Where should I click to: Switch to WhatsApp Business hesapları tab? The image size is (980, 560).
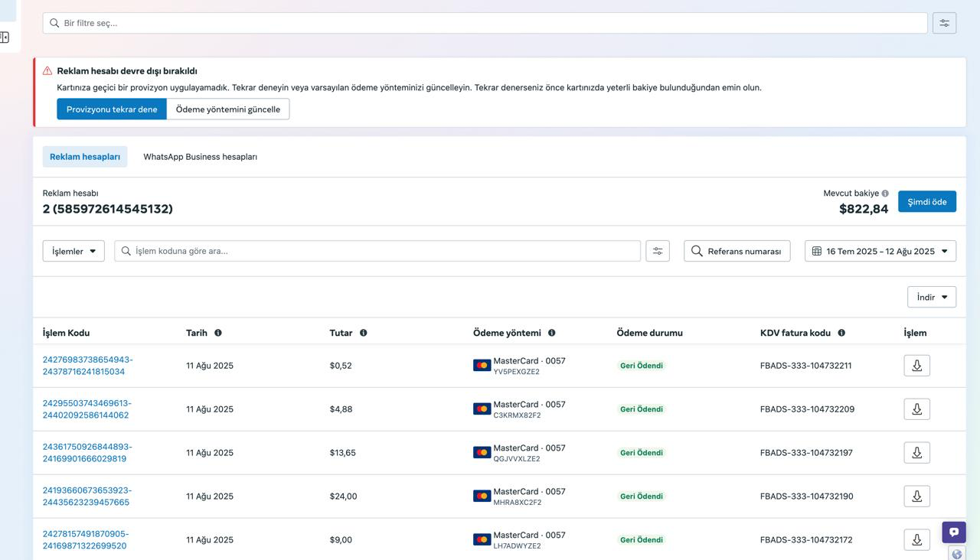(x=200, y=157)
